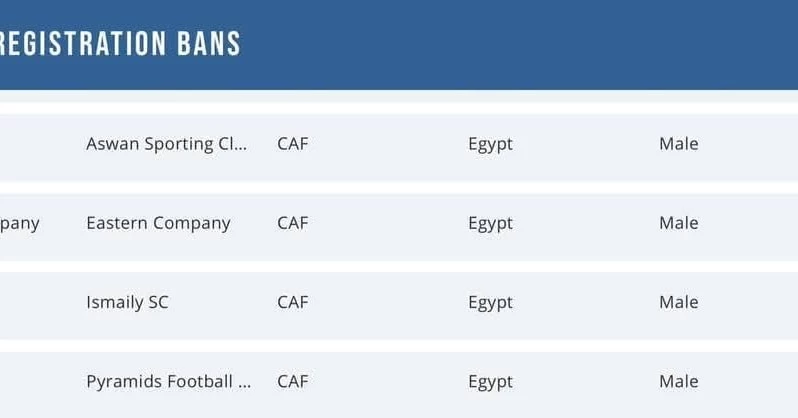Click the Registration Bans header title
The height and width of the screenshot is (418, 798).
point(120,44)
